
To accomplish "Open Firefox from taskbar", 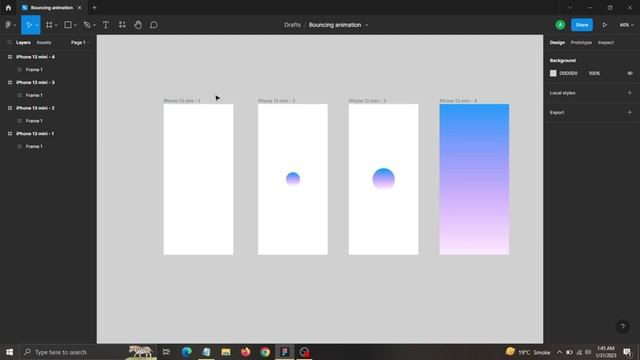I will point(245,352).
